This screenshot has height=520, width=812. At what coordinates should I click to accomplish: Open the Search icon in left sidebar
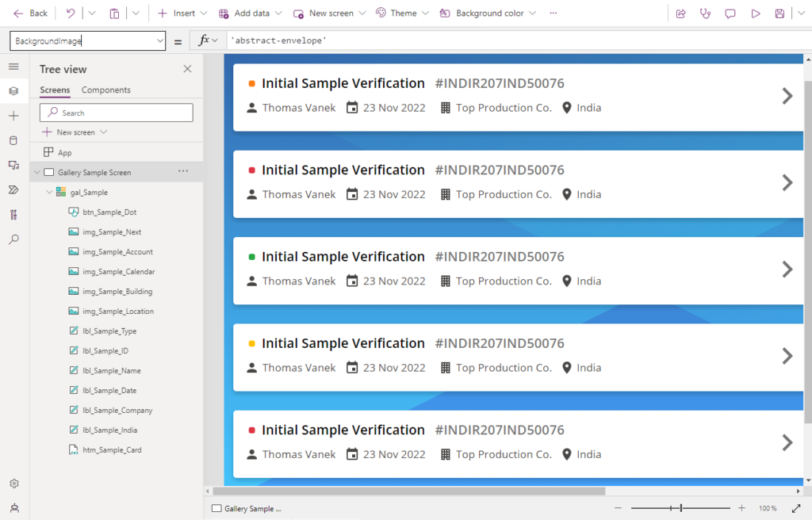13,239
